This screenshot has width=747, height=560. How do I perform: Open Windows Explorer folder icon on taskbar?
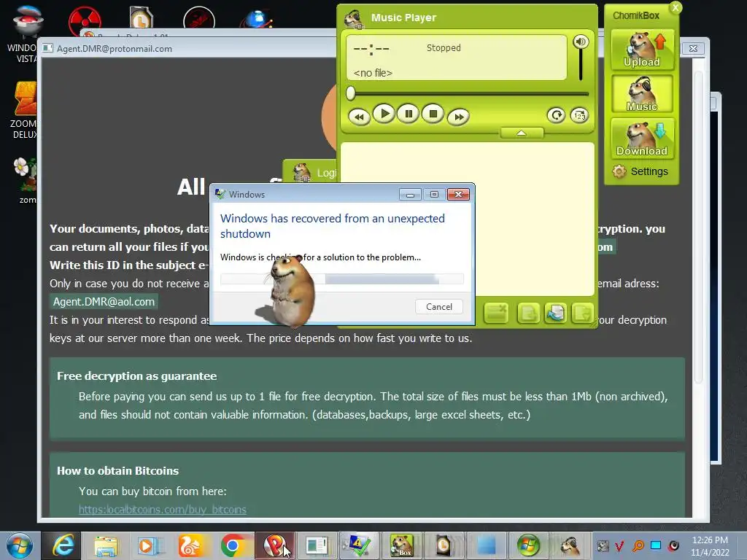tap(106, 545)
